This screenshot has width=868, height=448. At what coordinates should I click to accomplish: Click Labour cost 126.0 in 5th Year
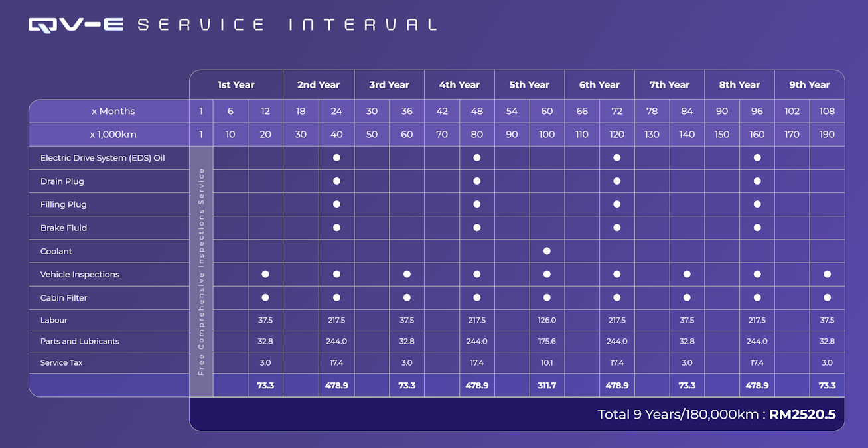click(547, 320)
